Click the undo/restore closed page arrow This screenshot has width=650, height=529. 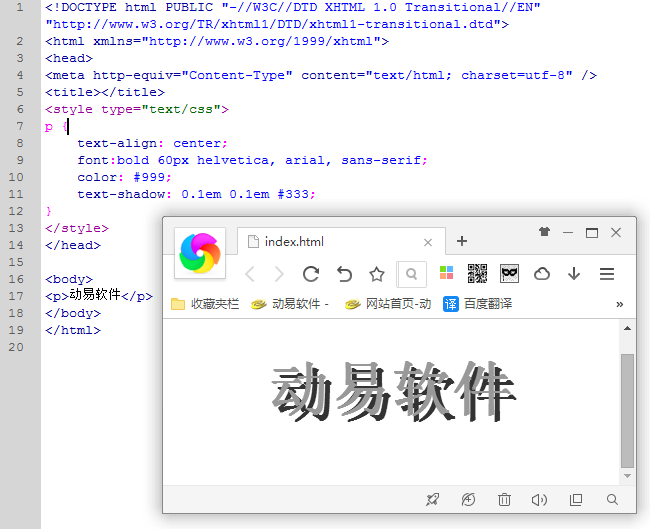click(x=344, y=274)
